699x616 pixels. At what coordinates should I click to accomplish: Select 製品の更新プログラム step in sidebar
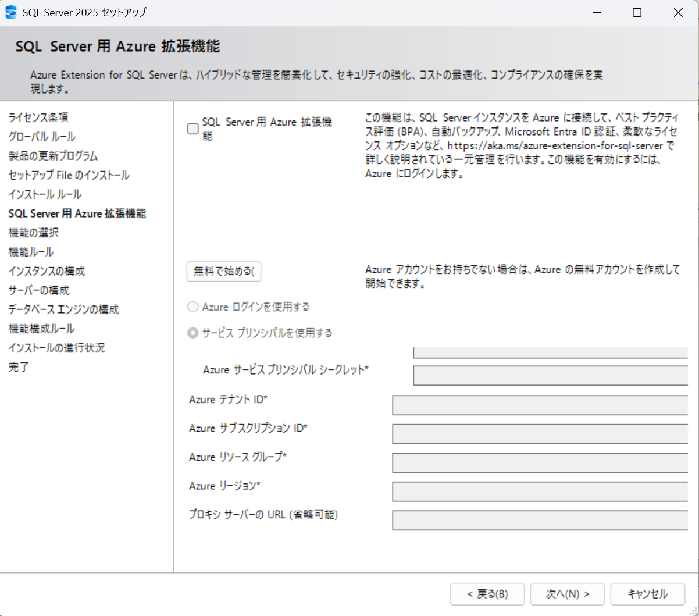[x=53, y=156]
